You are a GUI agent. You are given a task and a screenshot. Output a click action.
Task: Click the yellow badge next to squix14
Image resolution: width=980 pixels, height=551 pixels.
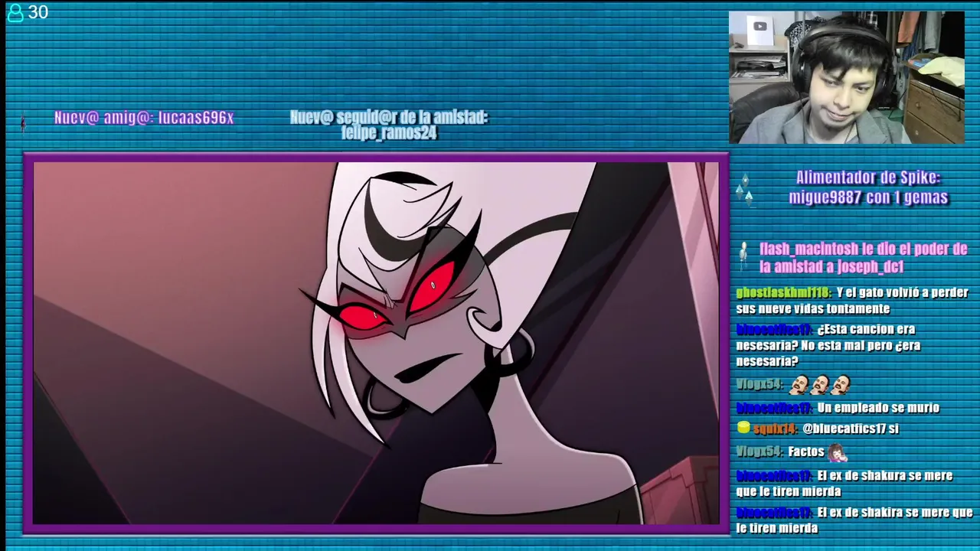coord(743,429)
